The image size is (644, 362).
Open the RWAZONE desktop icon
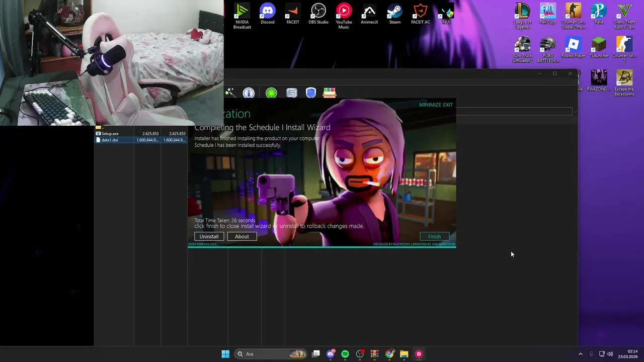[x=599, y=81]
